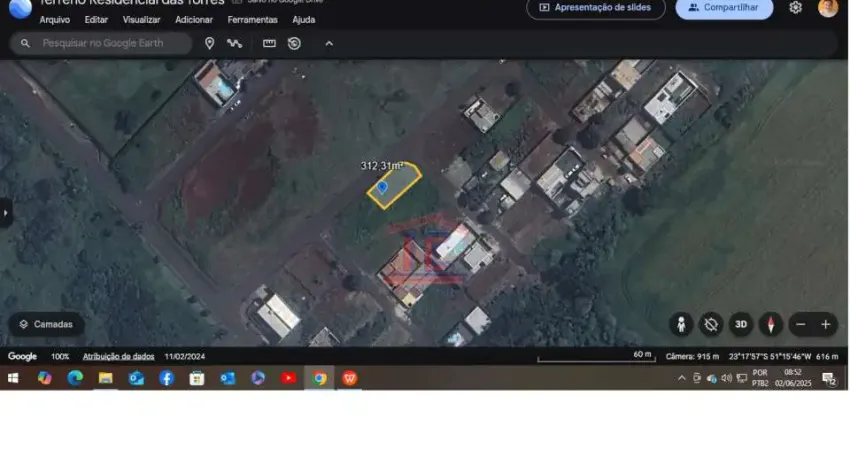Open the Ferramentas menu

coord(253,19)
